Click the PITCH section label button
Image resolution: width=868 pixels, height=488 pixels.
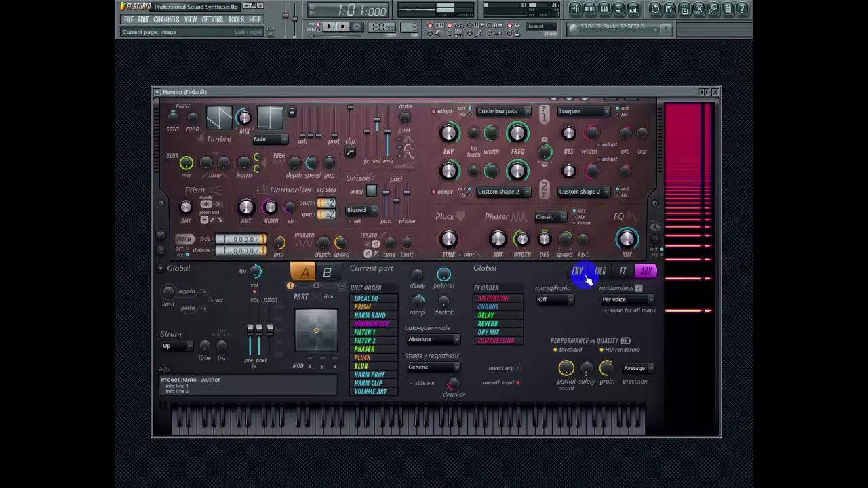(x=184, y=239)
